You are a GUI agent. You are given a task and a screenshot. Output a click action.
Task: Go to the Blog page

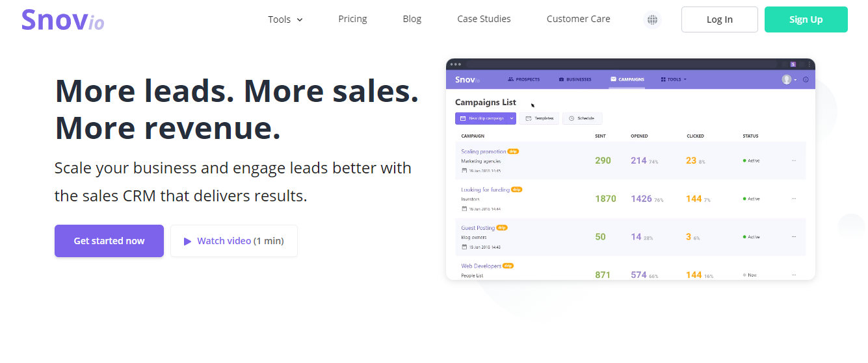[x=412, y=19]
